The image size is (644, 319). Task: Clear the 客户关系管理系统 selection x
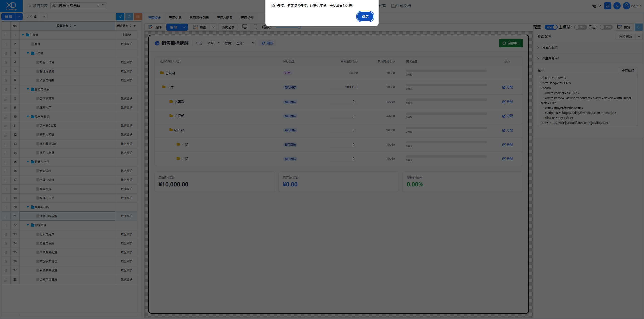pos(98,6)
